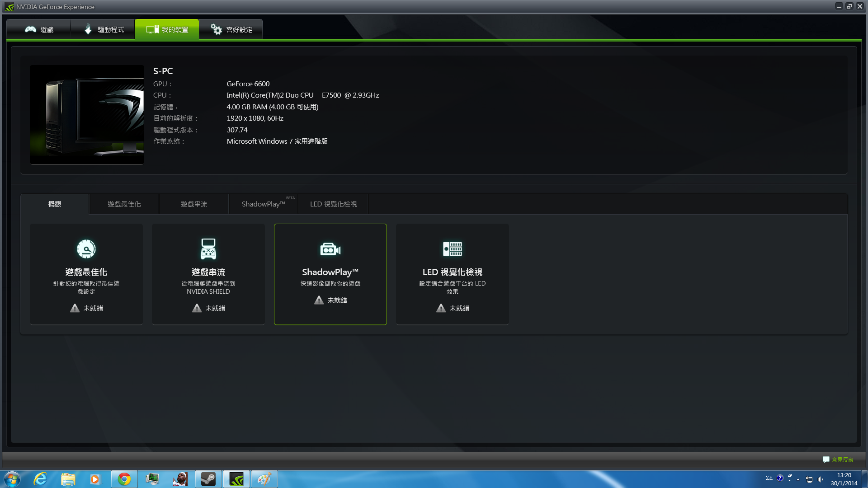Click the S-PC computer name

tap(163, 71)
